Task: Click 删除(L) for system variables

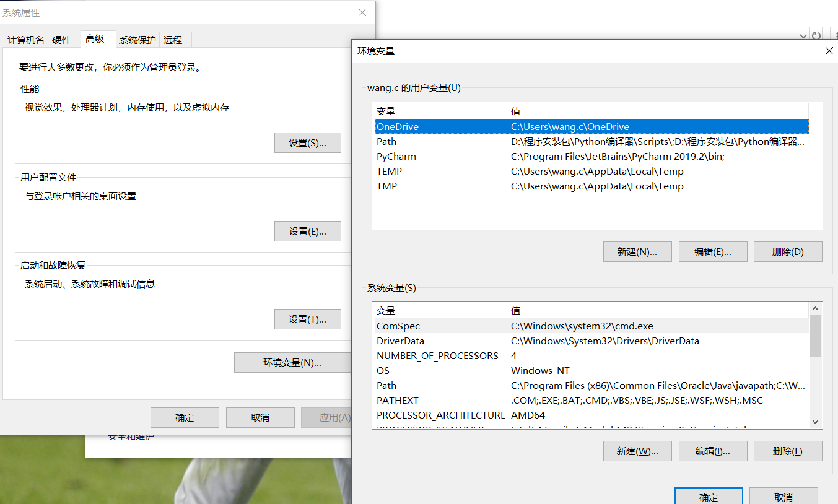Action: (x=788, y=451)
